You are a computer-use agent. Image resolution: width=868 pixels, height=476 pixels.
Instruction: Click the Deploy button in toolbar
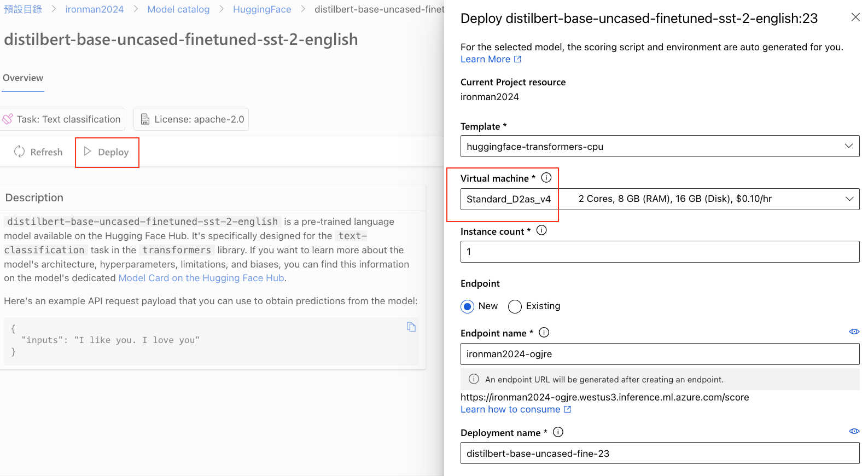(107, 152)
